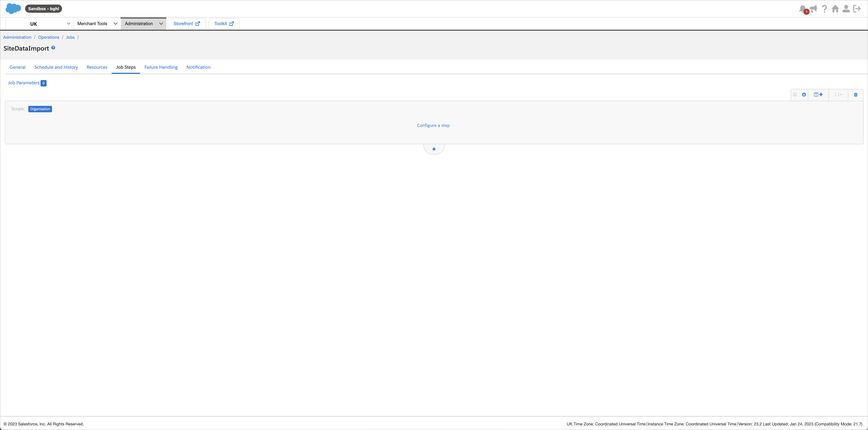Open the user profile icon
The height and width of the screenshot is (430, 868).
(x=846, y=9)
